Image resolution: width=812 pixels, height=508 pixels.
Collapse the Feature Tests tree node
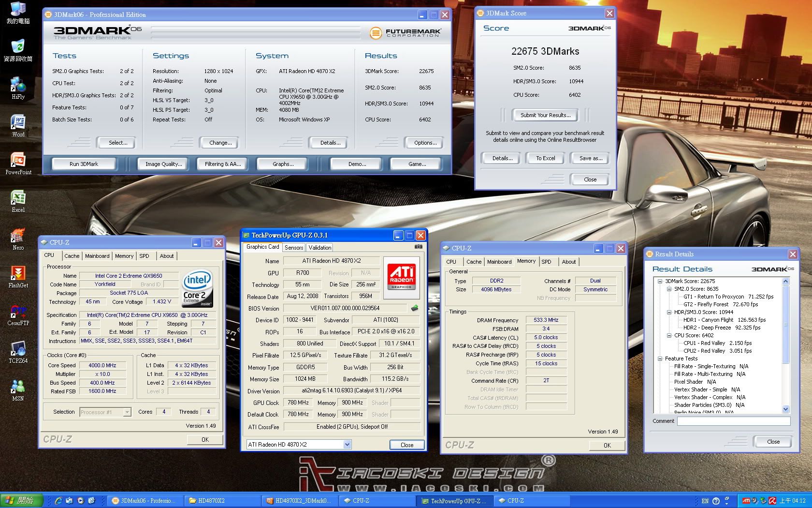660,359
